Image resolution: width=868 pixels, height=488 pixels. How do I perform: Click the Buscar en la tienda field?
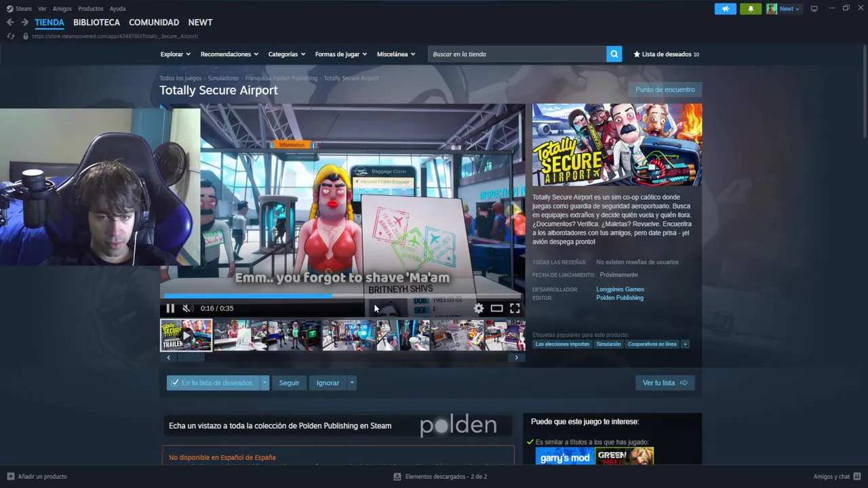[517, 54]
